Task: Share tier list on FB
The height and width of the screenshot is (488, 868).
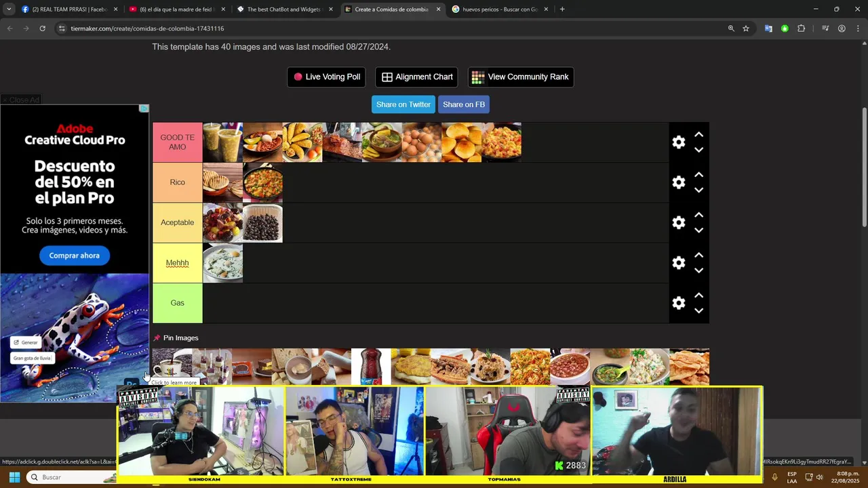Action: pos(464,104)
